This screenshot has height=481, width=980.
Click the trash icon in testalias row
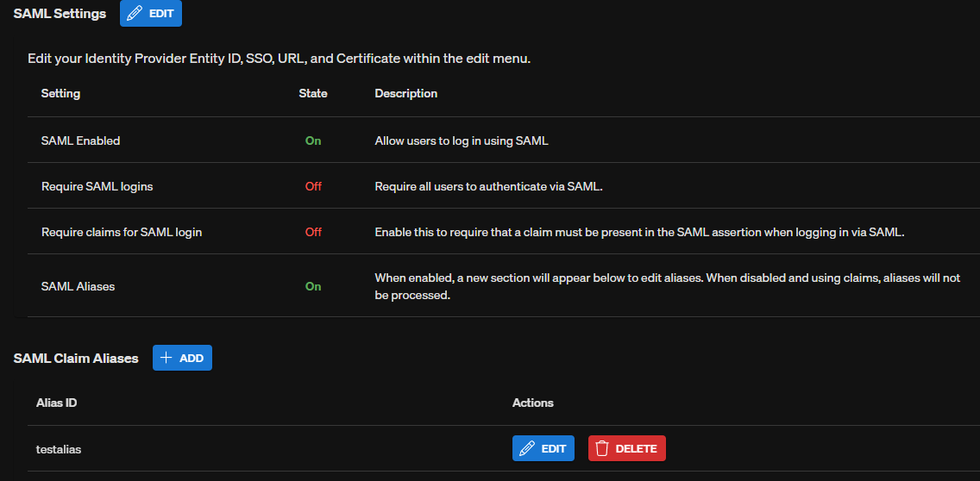(602, 448)
